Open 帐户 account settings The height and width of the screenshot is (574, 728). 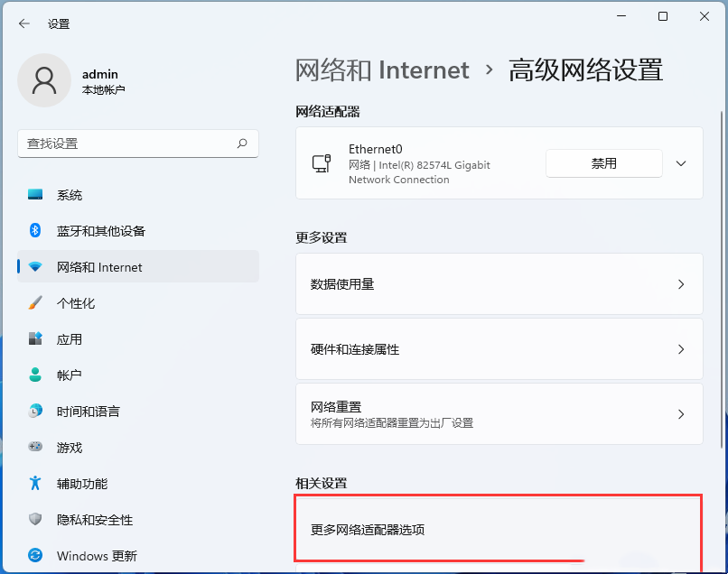(34, 375)
